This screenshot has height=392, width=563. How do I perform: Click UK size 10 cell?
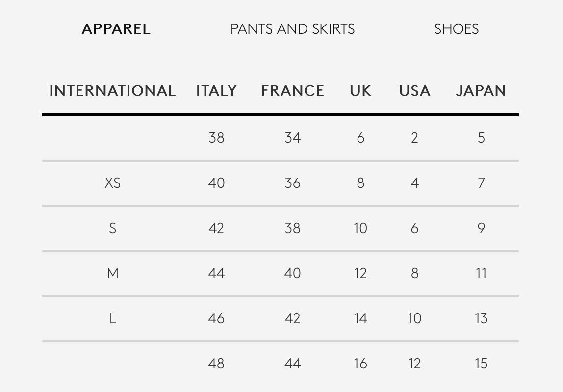(360, 228)
